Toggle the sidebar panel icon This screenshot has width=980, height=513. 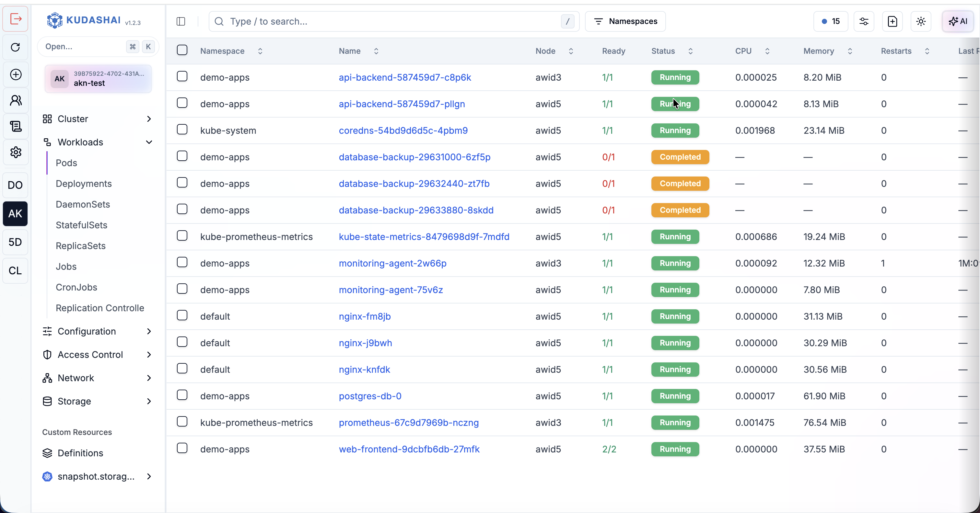(x=181, y=21)
